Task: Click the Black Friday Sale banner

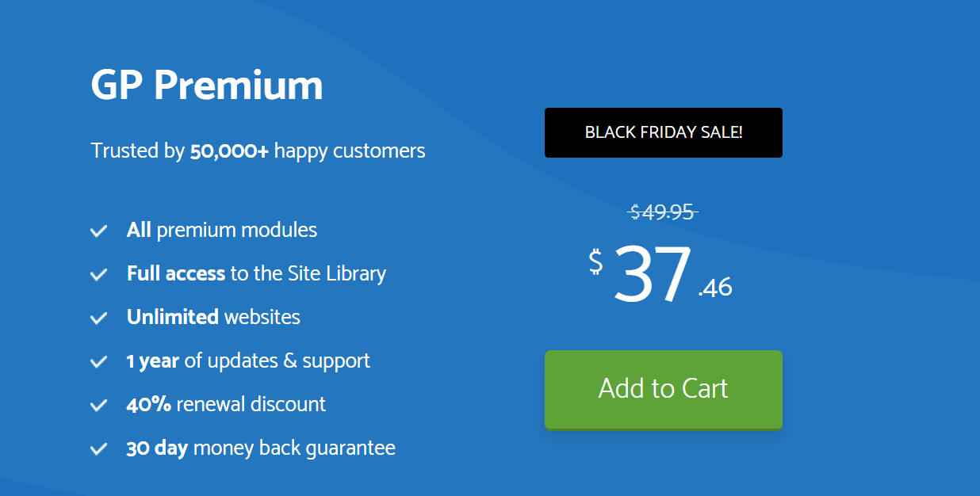Action: pos(663,132)
